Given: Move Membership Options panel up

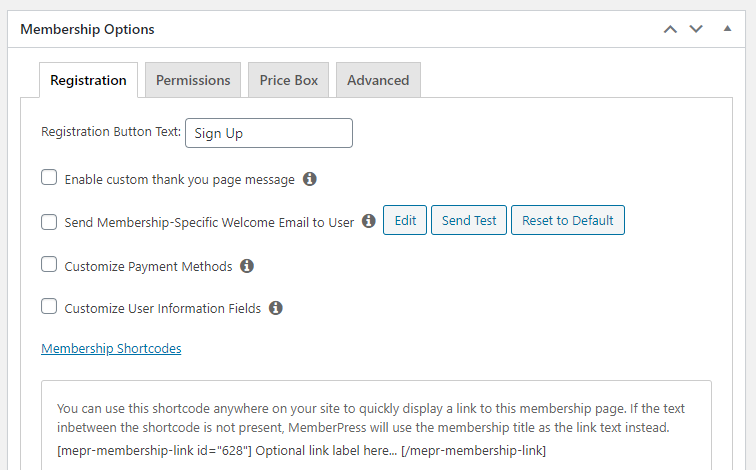Looking at the screenshot, I should pyautogui.click(x=670, y=29).
